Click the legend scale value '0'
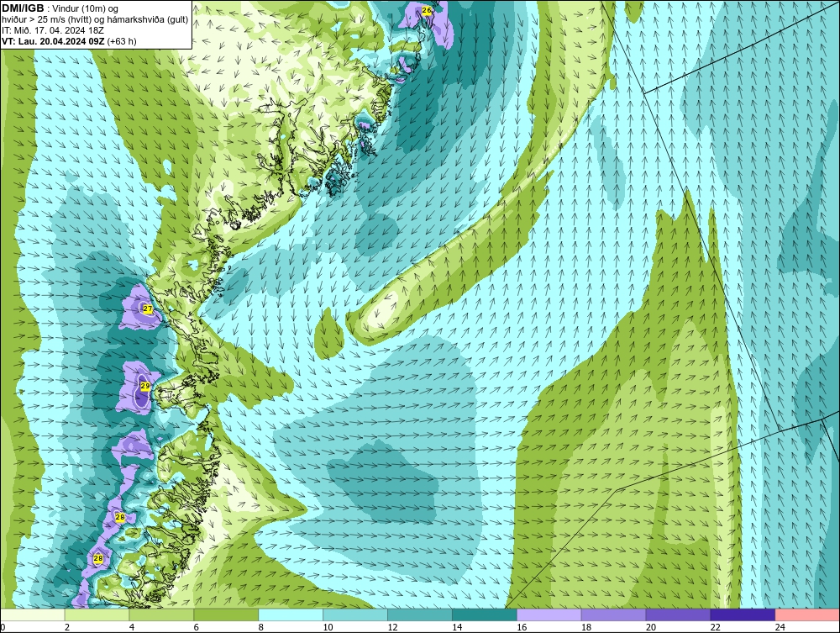The width and height of the screenshot is (840, 633). (3, 627)
